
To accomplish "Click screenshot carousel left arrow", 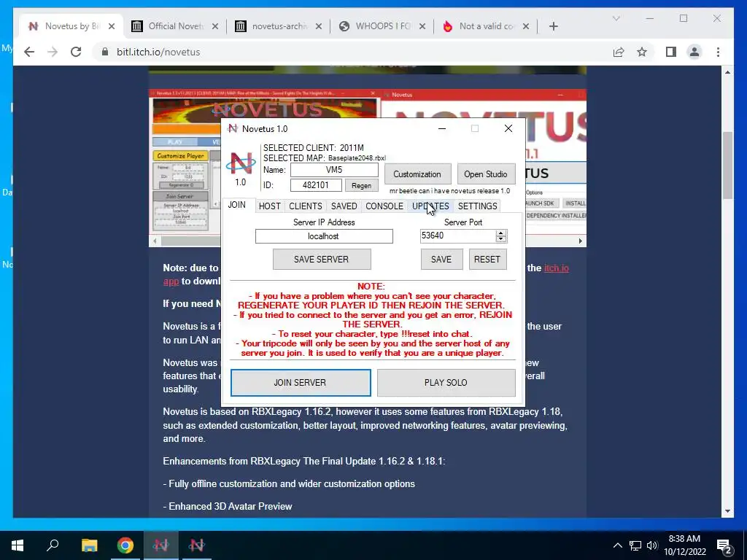I will [155, 241].
